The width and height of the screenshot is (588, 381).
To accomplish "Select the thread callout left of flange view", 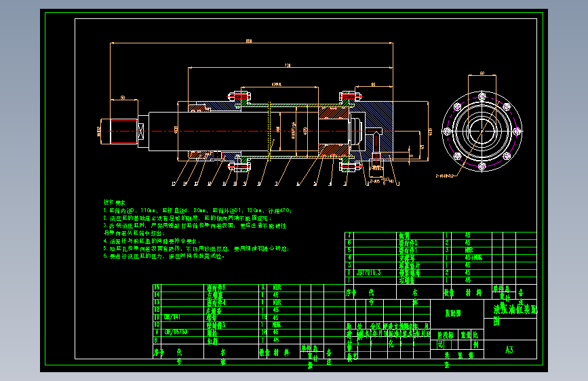I will [x=444, y=176].
